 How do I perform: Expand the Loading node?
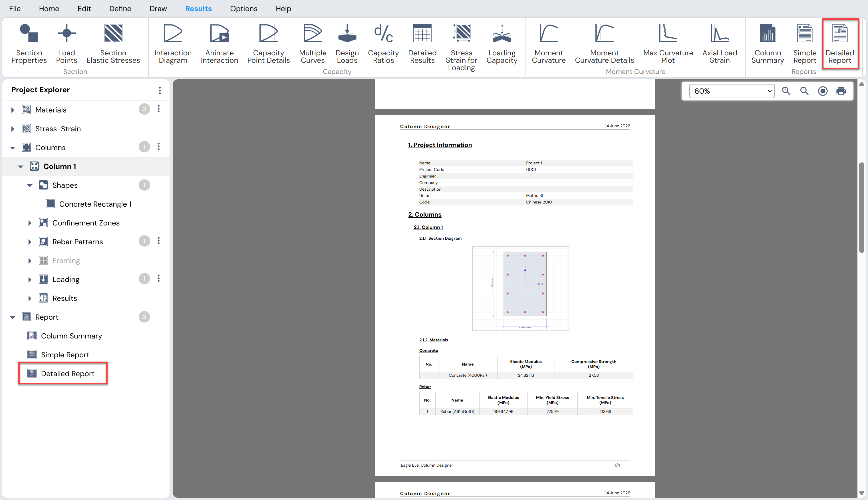tap(29, 280)
